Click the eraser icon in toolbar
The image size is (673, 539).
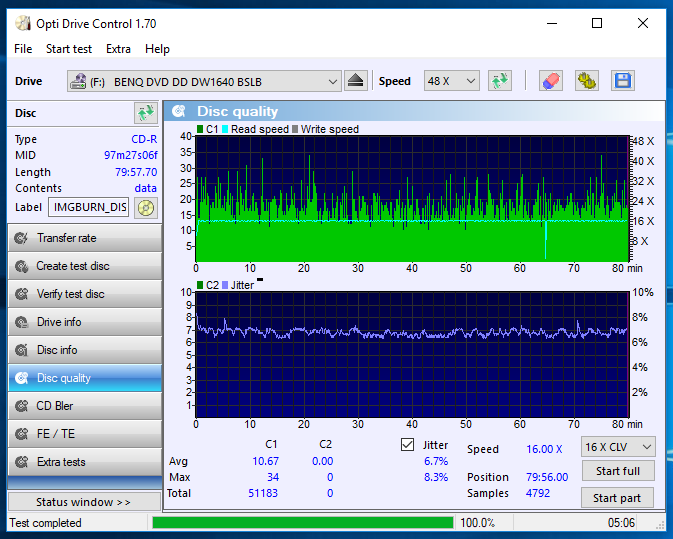551,81
